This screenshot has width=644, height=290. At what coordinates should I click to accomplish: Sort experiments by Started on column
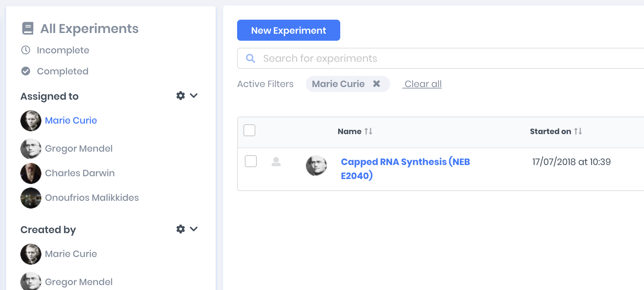578,131
